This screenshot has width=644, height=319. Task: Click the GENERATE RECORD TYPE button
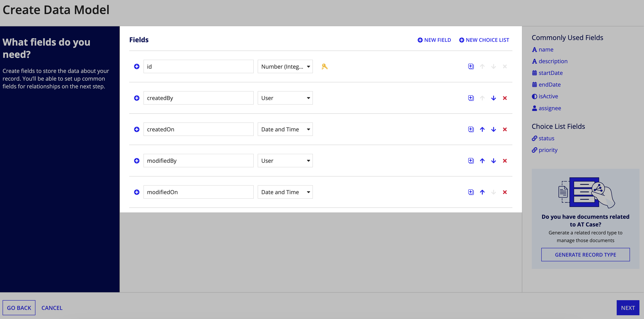(585, 255)
